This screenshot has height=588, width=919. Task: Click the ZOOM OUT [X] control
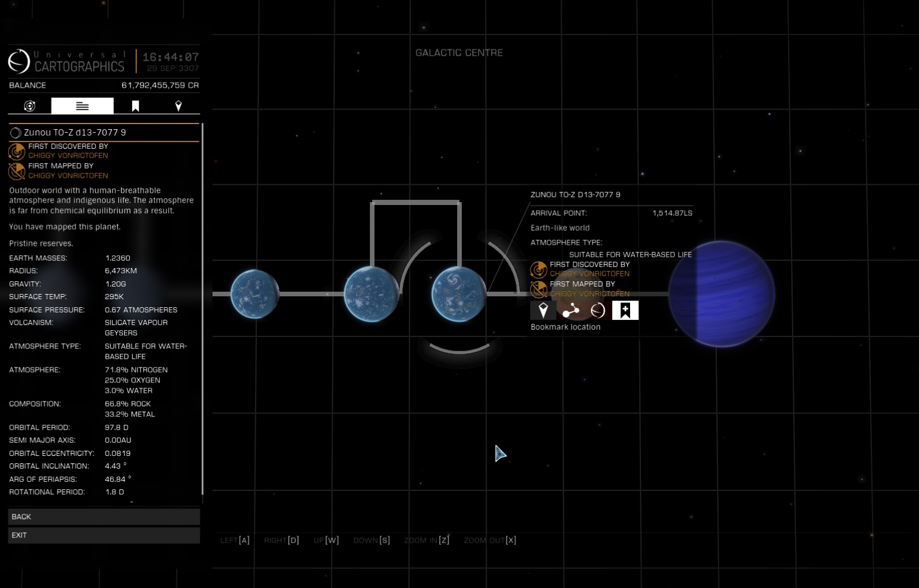pos(490,540)
